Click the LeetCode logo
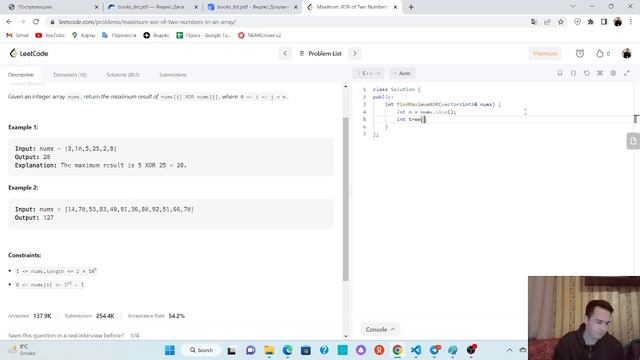Image resolution: width=640 pixels, height=360 pixels. pos(29,53)
